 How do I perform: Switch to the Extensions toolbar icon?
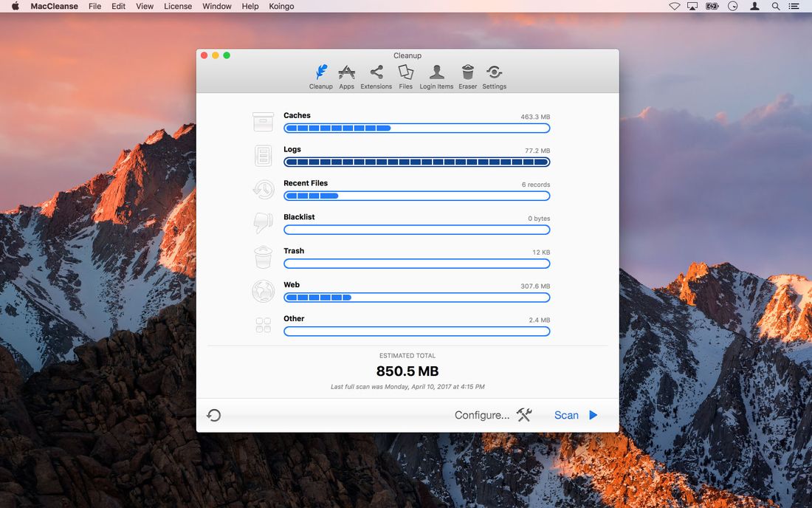[376, 72]
